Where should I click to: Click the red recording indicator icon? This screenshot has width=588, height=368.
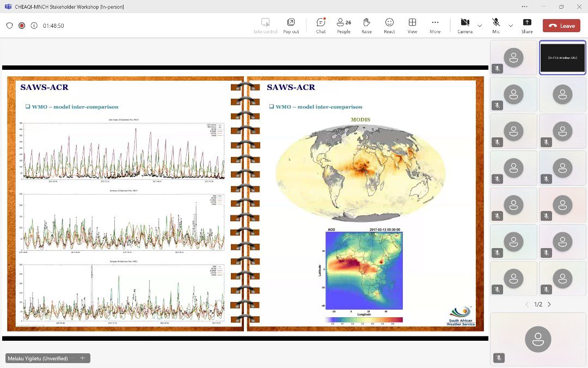[22, 26]
